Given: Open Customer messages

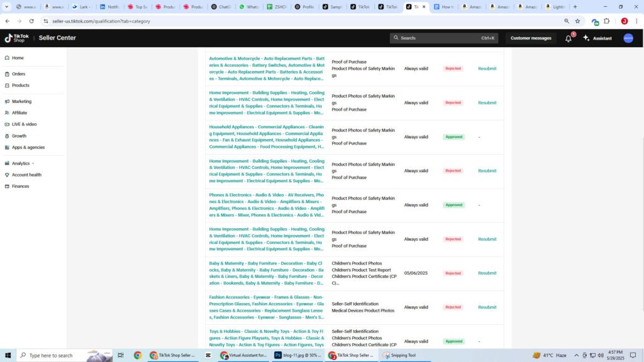Looking at the screenshot, I should tap(531, 38).
